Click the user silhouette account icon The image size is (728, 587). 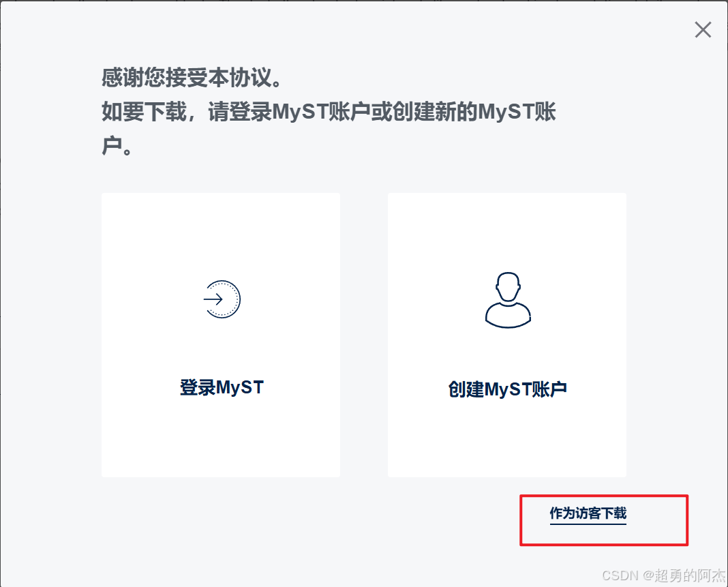(x=508, y=300)
